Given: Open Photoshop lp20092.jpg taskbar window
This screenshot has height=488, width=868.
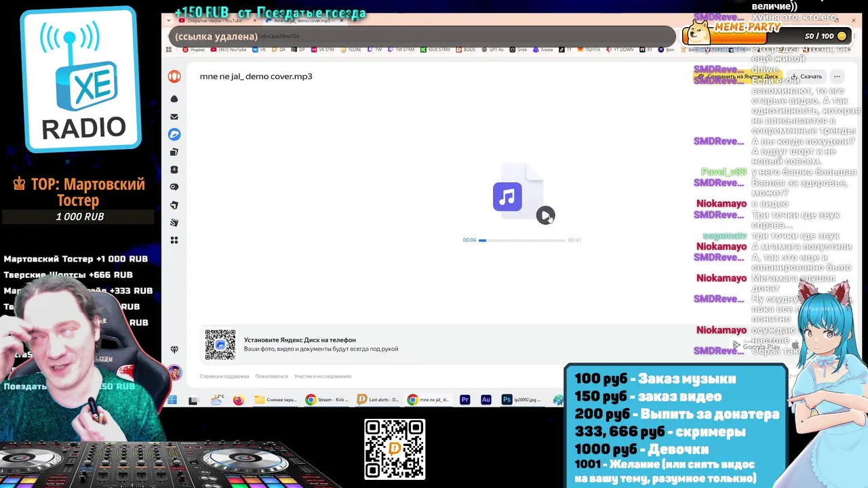Looking at the screenshot, I should pyautogui.click(x=522, y=400).
